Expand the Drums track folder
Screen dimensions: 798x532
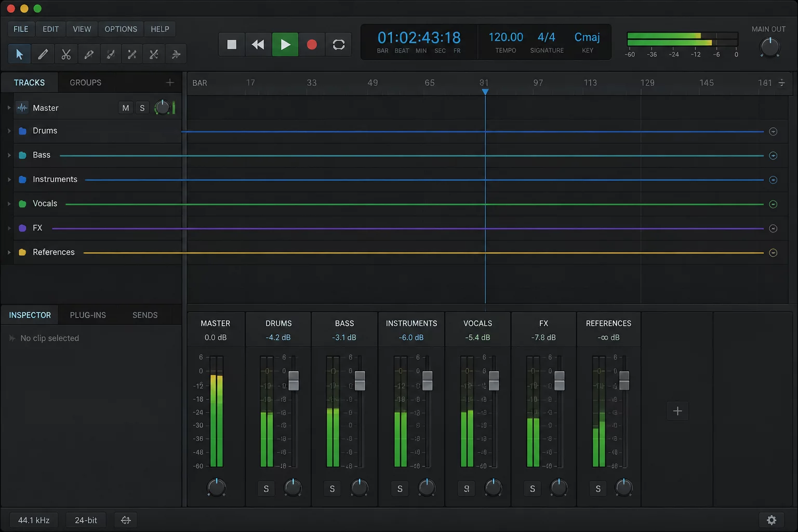point(9,131)
